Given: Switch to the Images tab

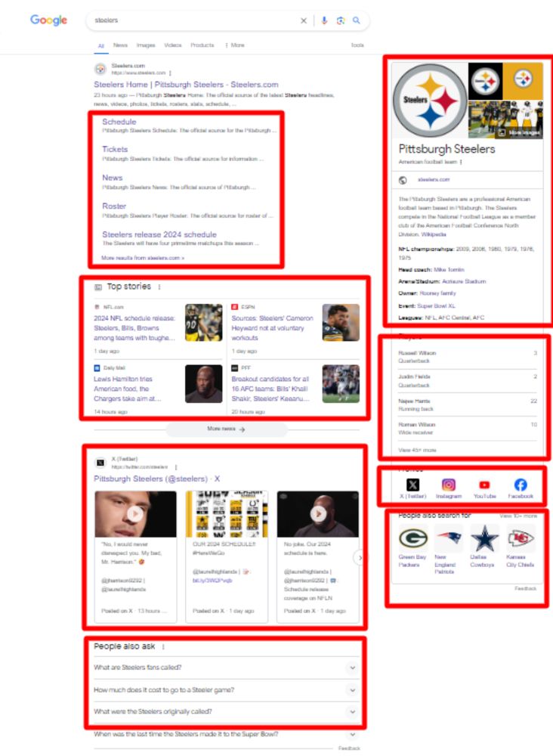Looking at the screenshot, I should pyautogui.click(x=146, y=45).
